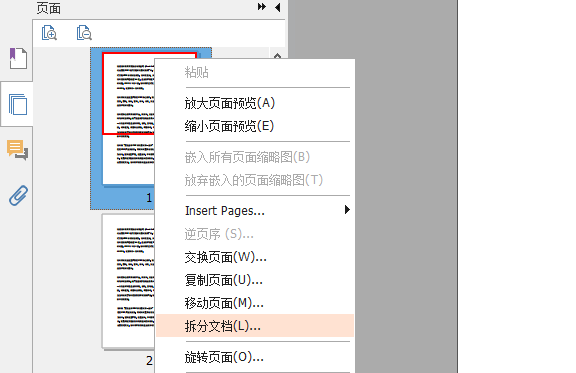Click the greyed 粘贴 menu entry
Screen dimensions: 576x373
(255, 72)
